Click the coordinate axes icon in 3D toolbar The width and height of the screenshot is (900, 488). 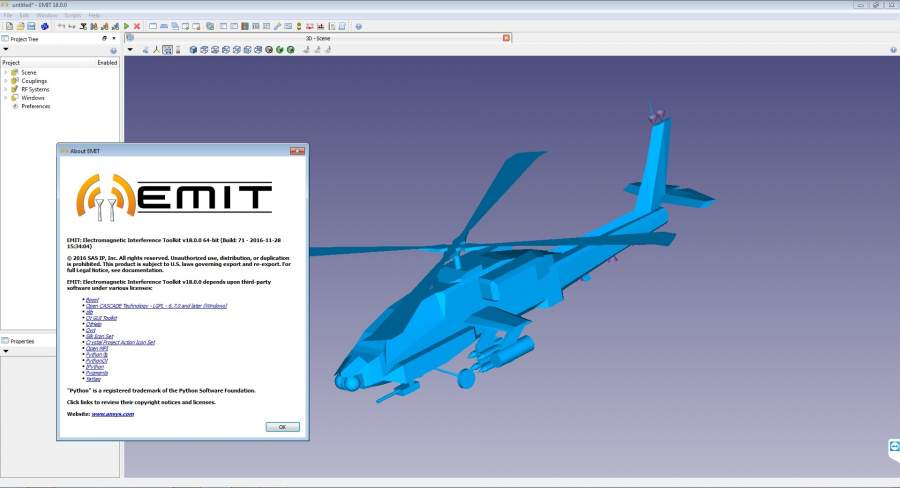156,50
